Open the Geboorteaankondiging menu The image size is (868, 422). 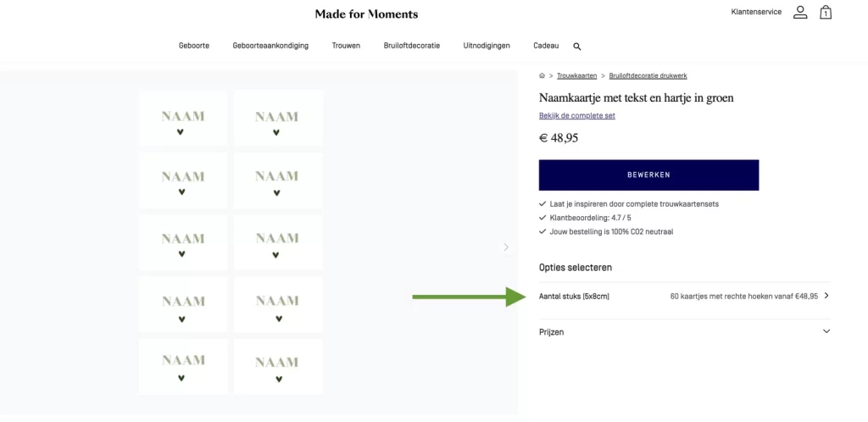click(x=270, y=46)
